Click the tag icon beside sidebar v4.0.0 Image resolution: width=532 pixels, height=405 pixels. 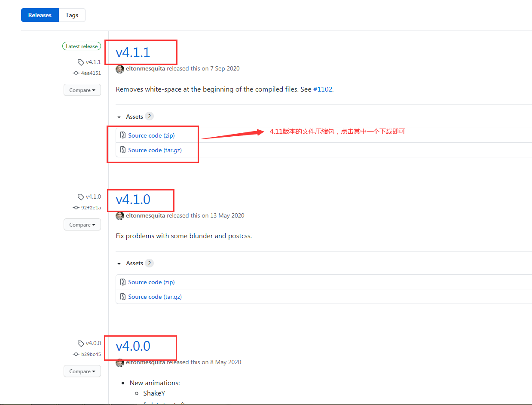81,344
